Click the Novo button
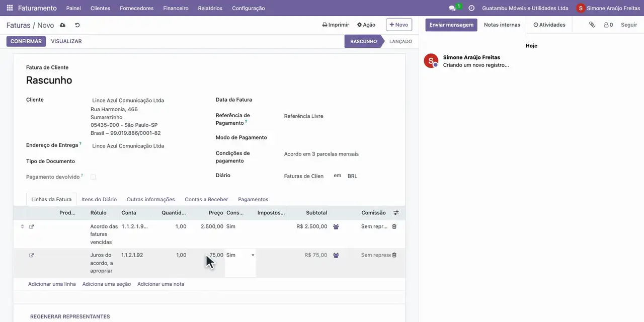644x322 pixels. click(x=399, y=25)
